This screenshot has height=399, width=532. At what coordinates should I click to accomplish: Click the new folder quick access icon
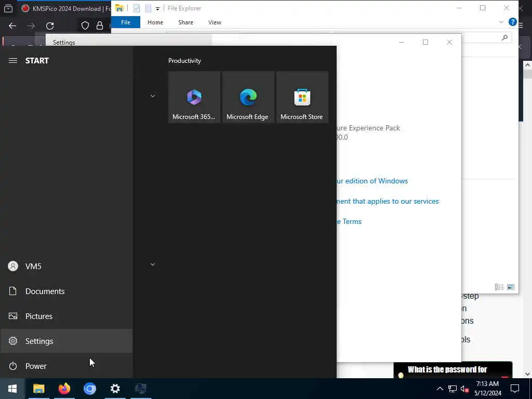point(148,8)
